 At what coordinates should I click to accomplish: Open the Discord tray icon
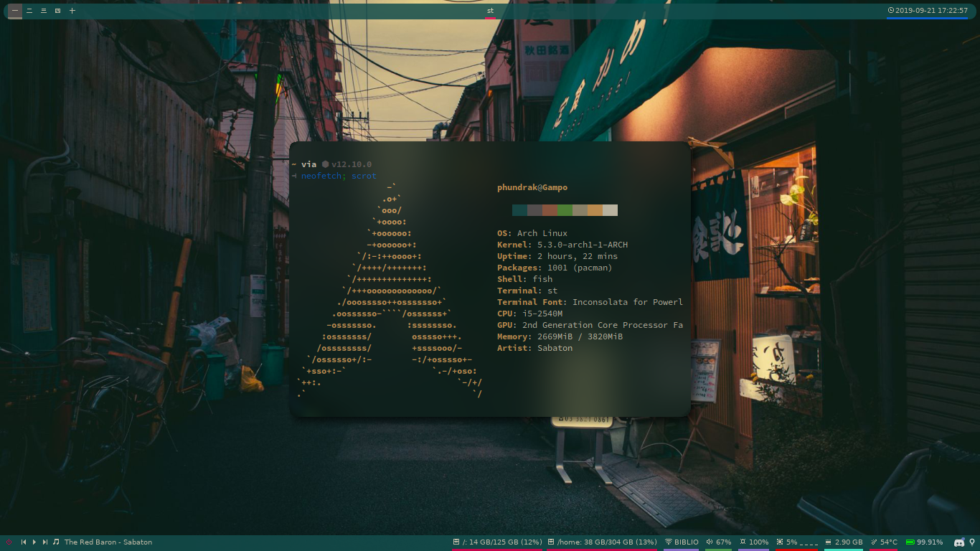pos(959,542)
